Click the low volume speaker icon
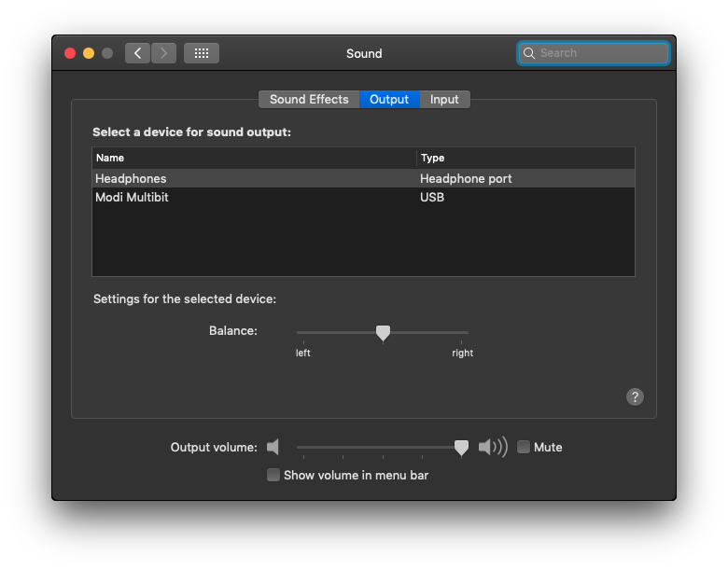Image resolution: width=728 pixels, height=569 pixels. (273, 447)
